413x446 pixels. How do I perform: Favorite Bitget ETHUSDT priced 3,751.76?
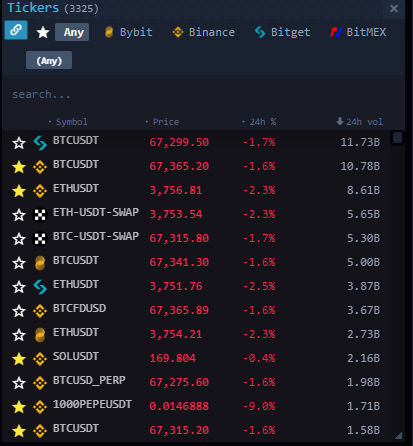(x=19, y=287)
